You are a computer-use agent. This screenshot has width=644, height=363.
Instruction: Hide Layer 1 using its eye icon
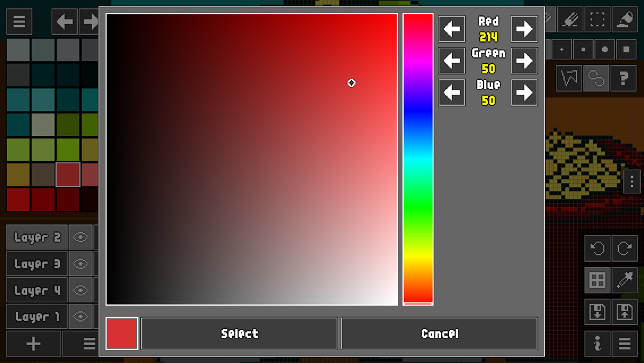tap(80, 317)
